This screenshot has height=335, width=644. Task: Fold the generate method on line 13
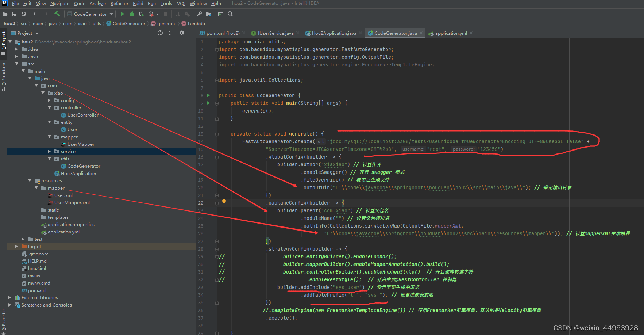pos(217,134)
